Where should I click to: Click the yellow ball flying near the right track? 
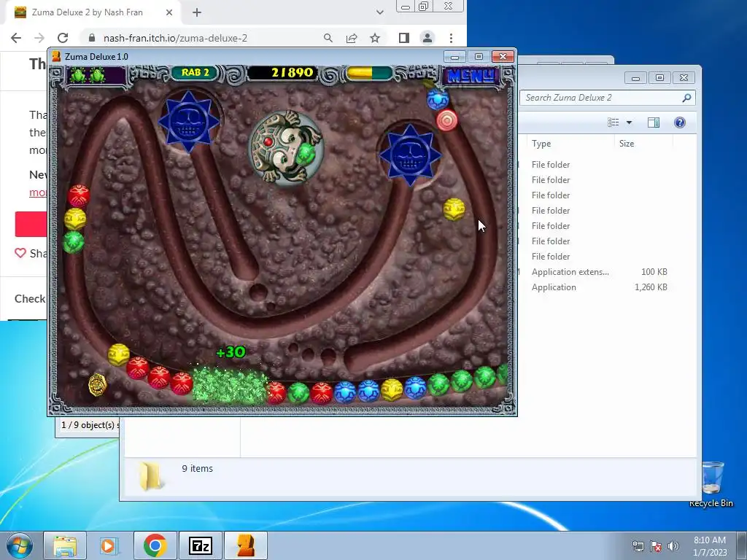[x=454, y=209]
